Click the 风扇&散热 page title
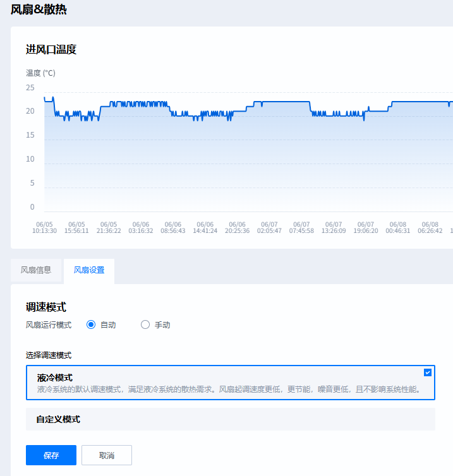 point(39,9)
